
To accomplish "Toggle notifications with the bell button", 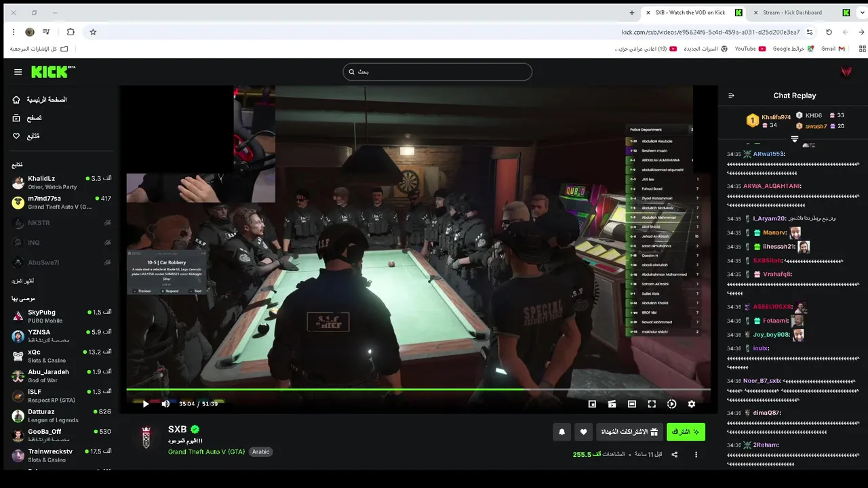I will point(561,432).
